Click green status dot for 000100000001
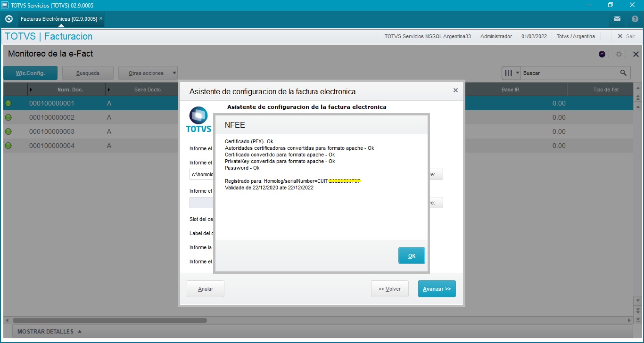 click(x=8, y=103)
